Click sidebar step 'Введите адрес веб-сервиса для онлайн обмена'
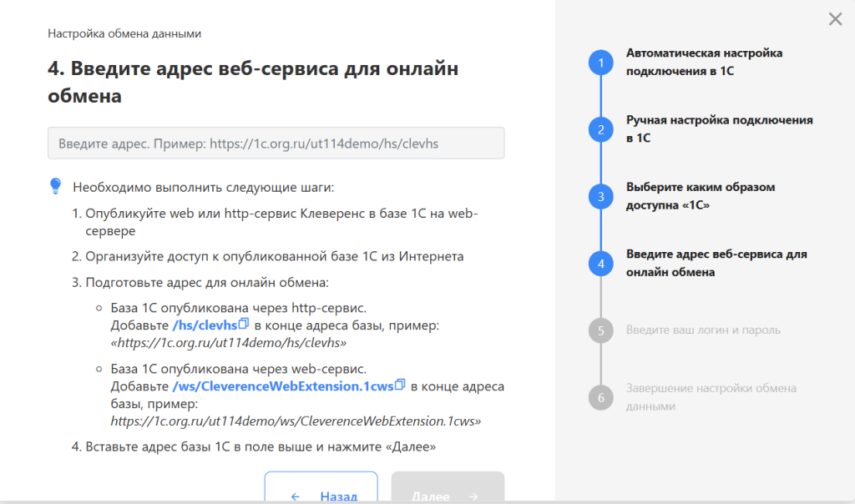Image resolution: width=855 pixels, height=504 pixels. click(x=716, y=263)
